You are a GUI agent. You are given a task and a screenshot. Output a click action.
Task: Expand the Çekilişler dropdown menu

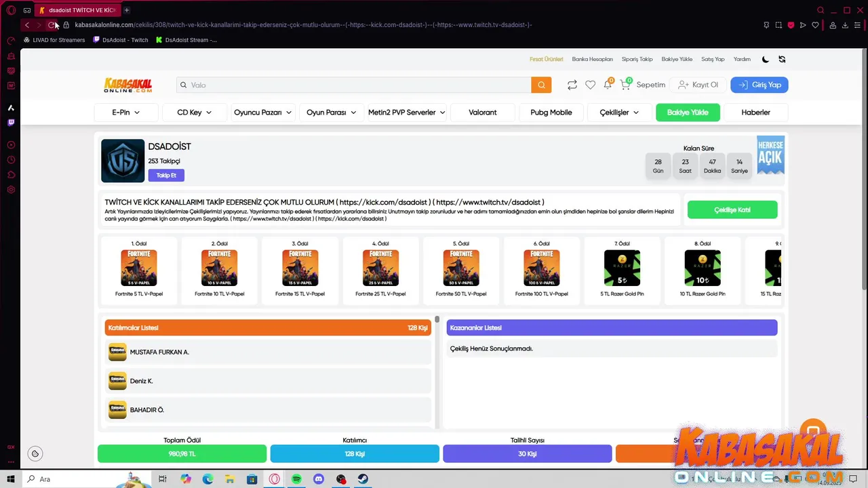pyautogui.click(x=619, y=113)
